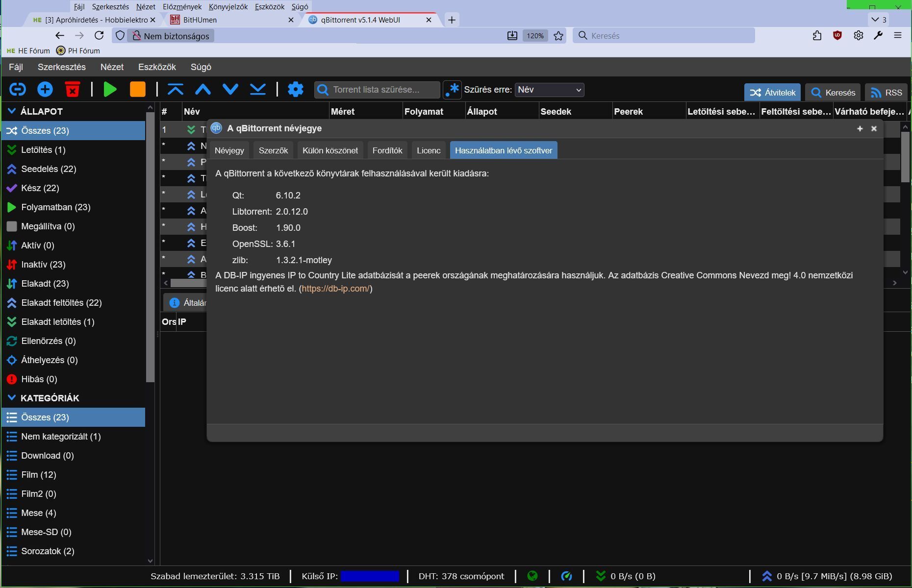
Task: Click the torrent list filter field
Action: pyautogui.click(x=377, y=90)
